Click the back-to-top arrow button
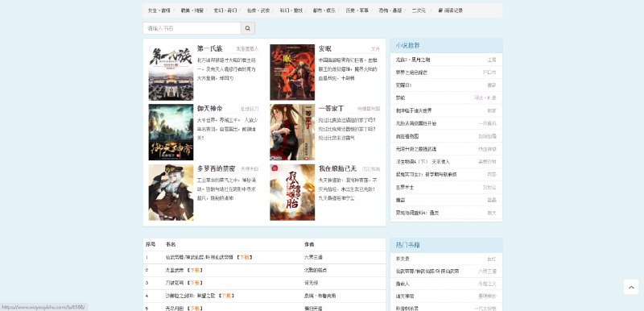This screenshot has height=311, width=644. pyautogui.click(x=631, y=287)
